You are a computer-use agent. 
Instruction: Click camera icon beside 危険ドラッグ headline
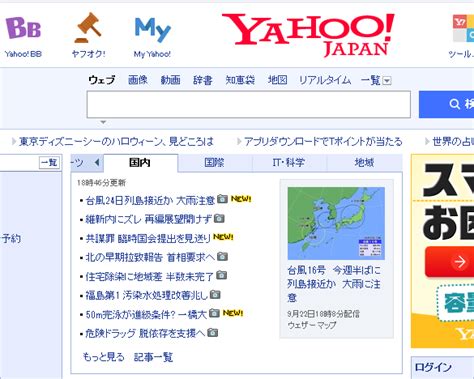(x=212, y=333)
